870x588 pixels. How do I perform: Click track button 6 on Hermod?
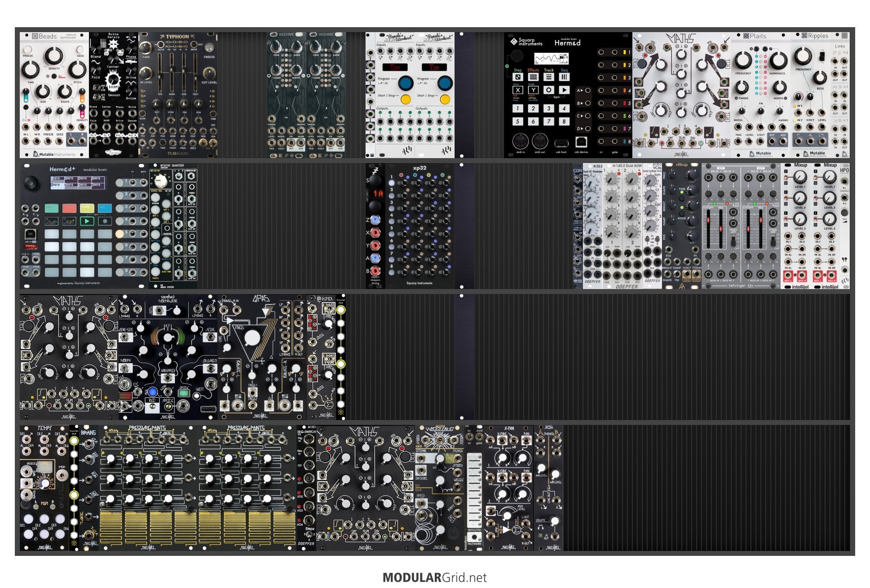point(533,121)
